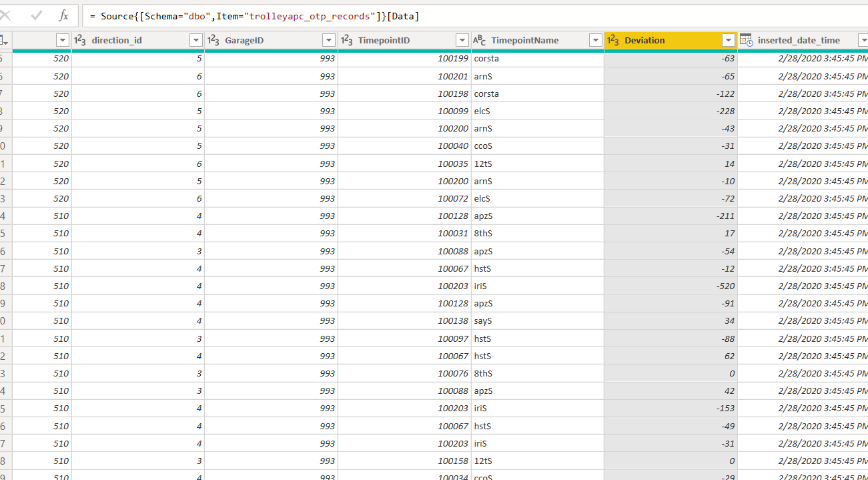Change data type icon of direction_id column
Image resolution: width=868 pixels, height=480 pixels.
(x=80, y=41)
